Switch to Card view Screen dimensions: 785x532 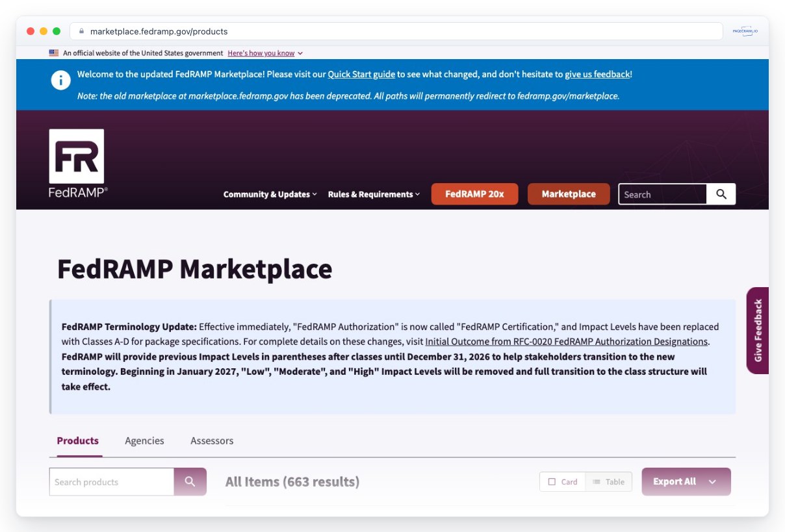(x=563, y=481)
